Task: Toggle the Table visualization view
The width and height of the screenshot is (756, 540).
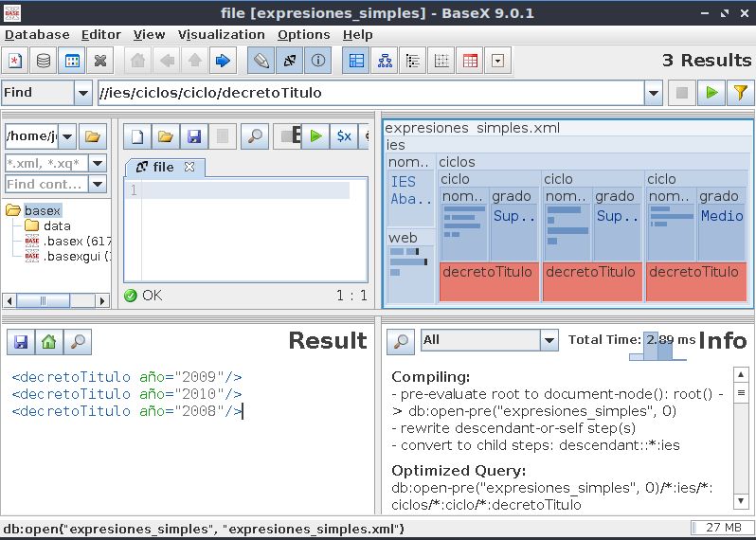Action: (x=470, y=61)
